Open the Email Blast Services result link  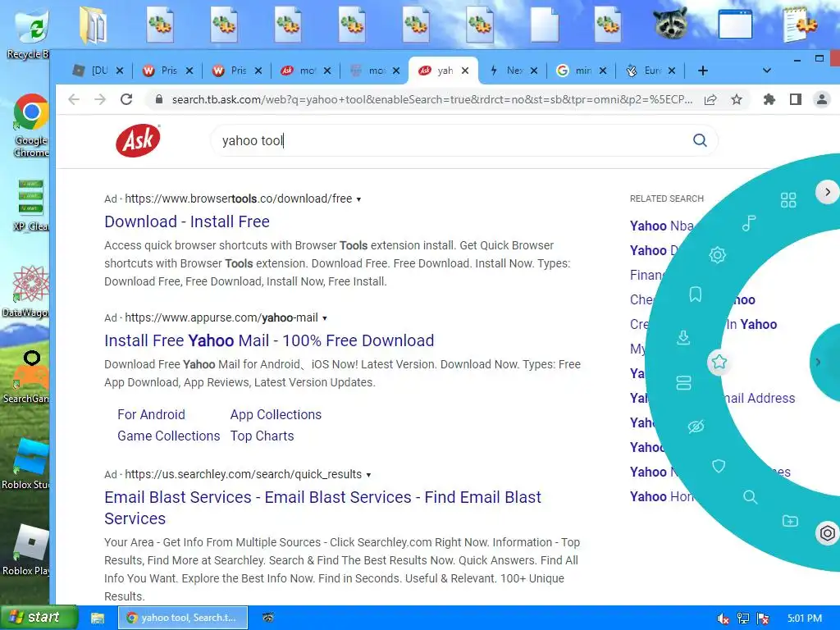click(322, 507)
